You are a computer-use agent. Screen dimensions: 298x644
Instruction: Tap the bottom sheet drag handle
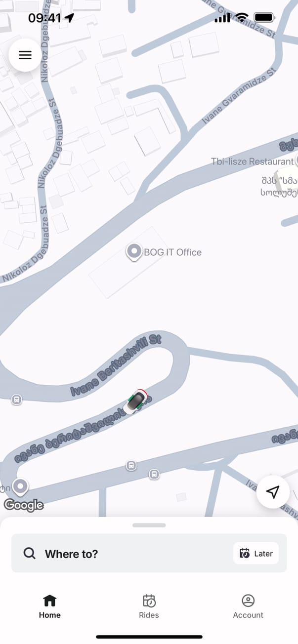(149, 525)
